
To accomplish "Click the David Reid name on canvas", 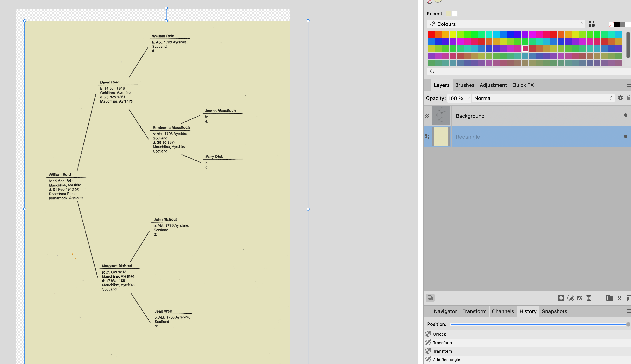I will tap(110, 82).
